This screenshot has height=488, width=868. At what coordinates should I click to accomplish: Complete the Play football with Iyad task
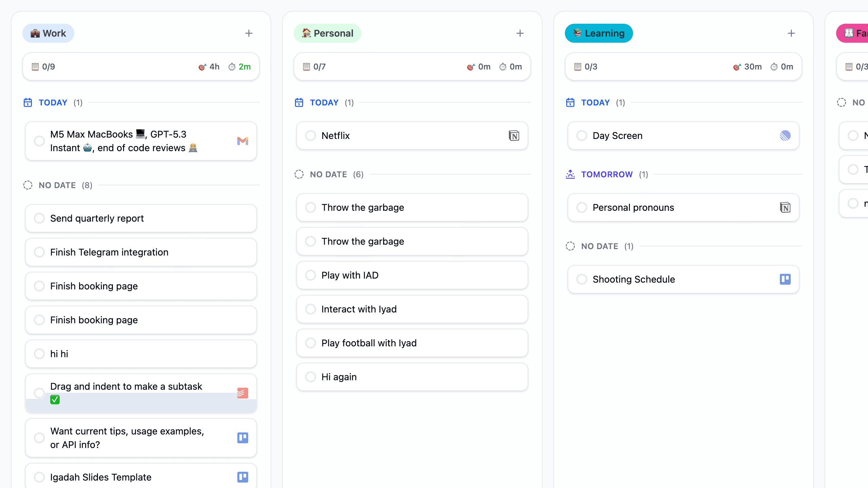point(311,343)
